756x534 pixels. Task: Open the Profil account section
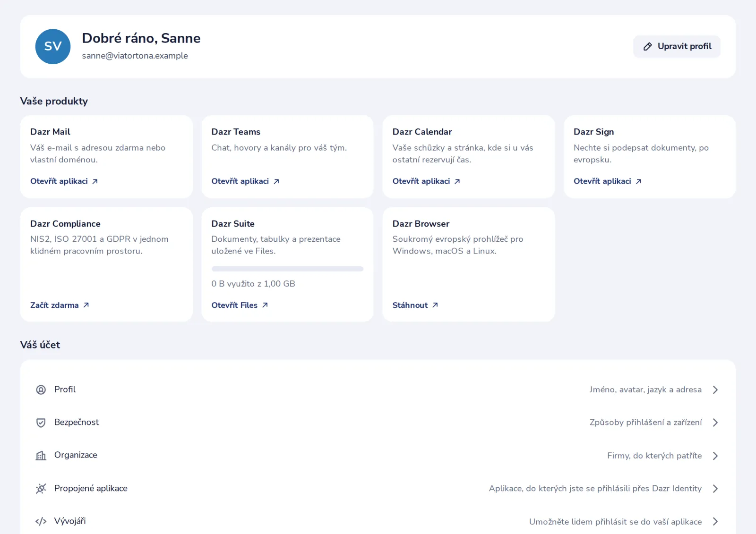point(378,390)
